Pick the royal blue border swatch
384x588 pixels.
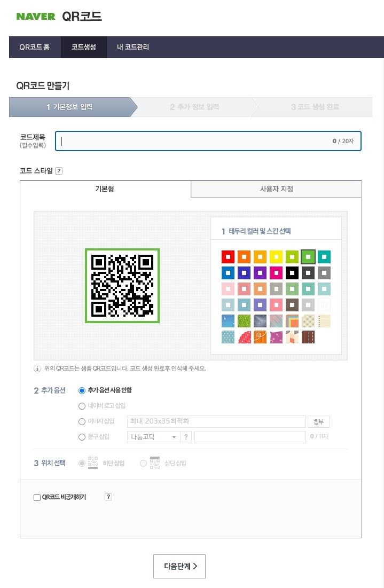pyautogui.click(x=228, y=273)
